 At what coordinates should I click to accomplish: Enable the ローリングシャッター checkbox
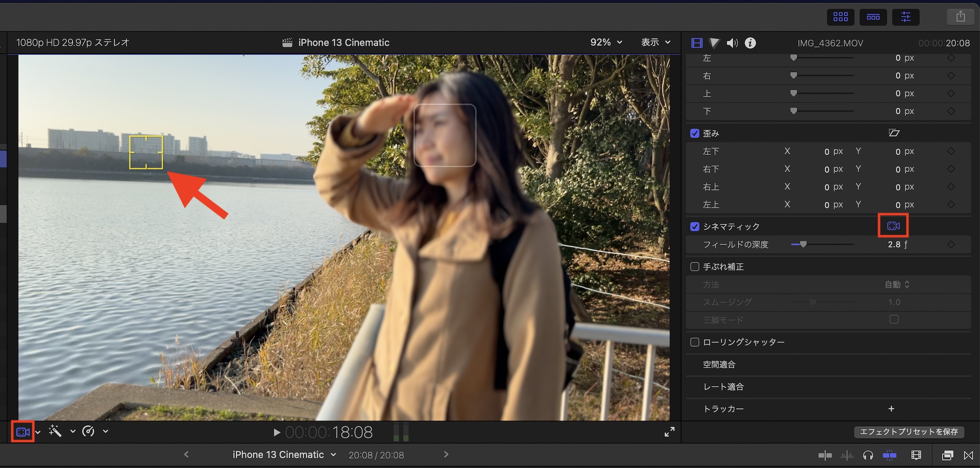click(695, 342)
